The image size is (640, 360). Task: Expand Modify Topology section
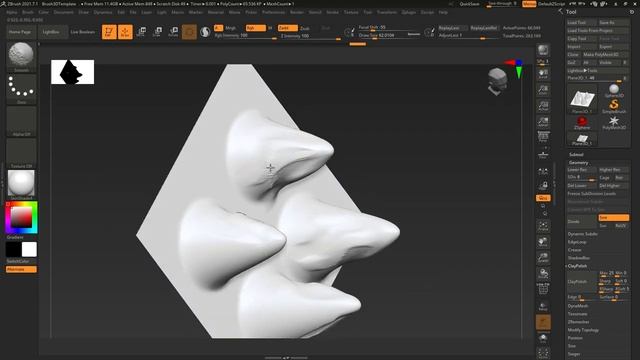(x=583, y=330)
